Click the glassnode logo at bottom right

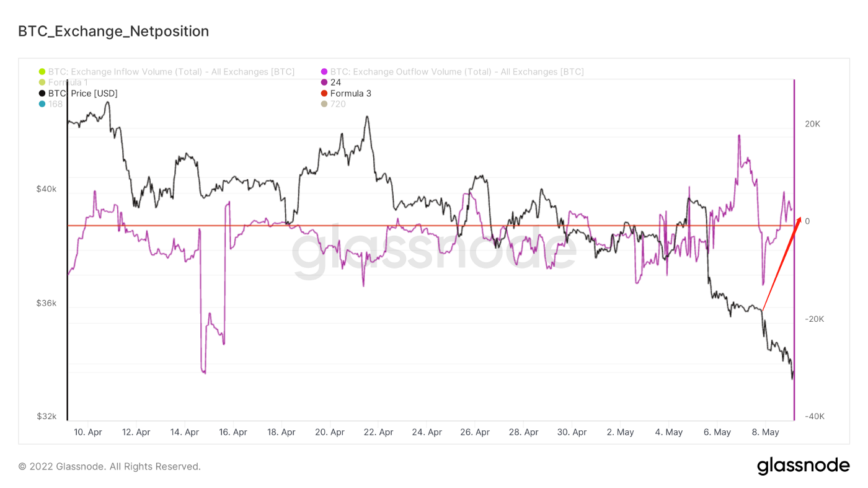[x=803, y=466]
